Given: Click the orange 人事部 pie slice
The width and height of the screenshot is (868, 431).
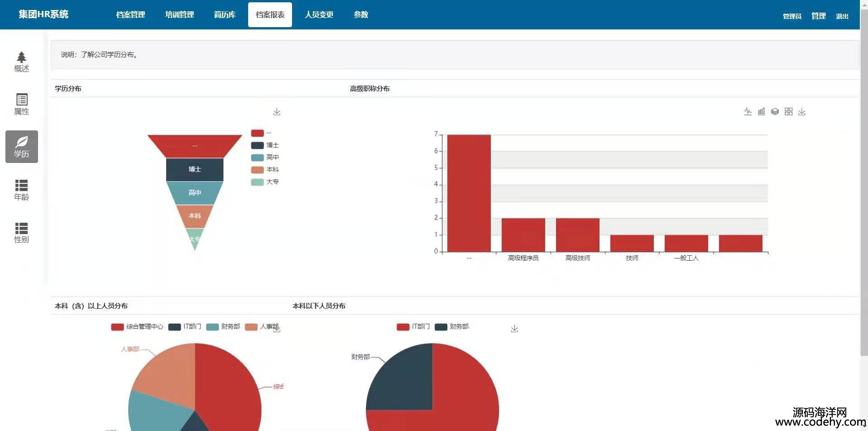Looking at the screenshot, I should click(x=170, y=375).
